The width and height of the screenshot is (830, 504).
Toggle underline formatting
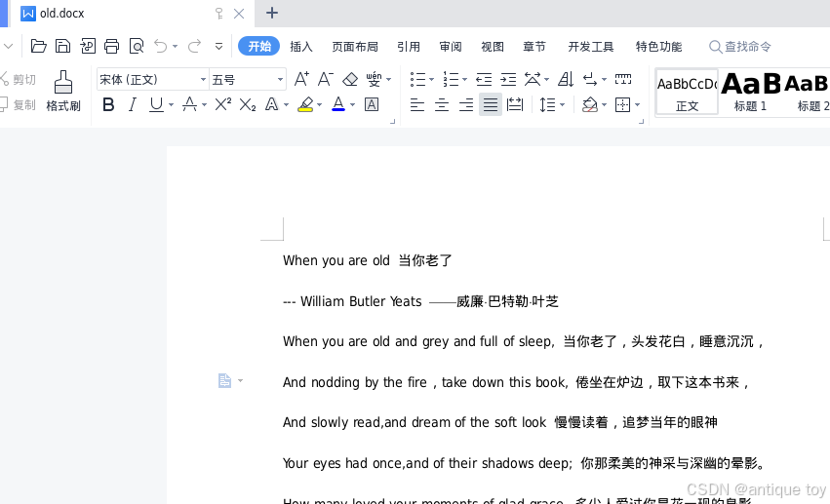[156, 104]
